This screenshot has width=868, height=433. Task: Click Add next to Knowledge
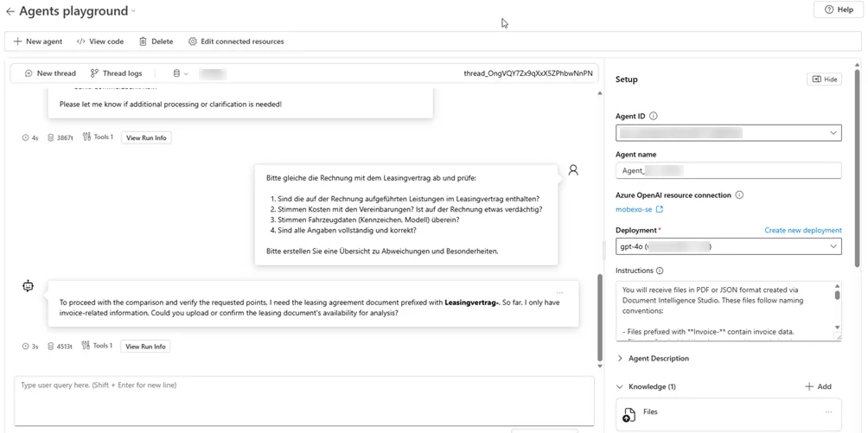click(x=818, y=387)
